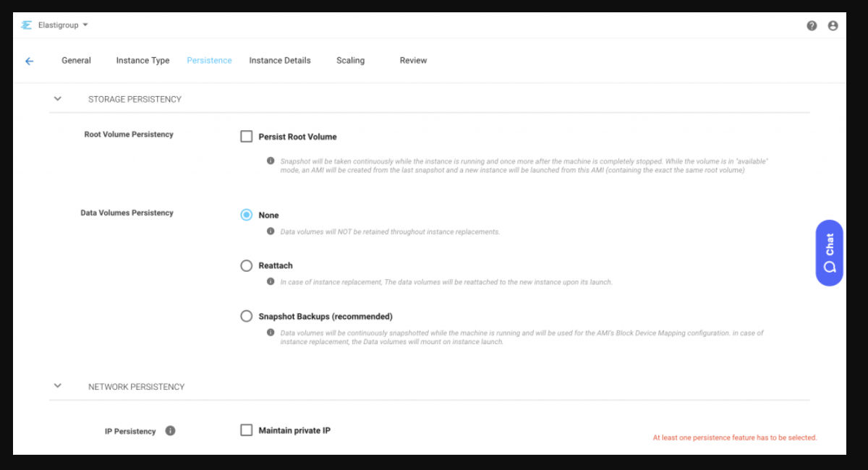Click the Elastigroup logo icon

pyautogui.click(x=27, y=25)
